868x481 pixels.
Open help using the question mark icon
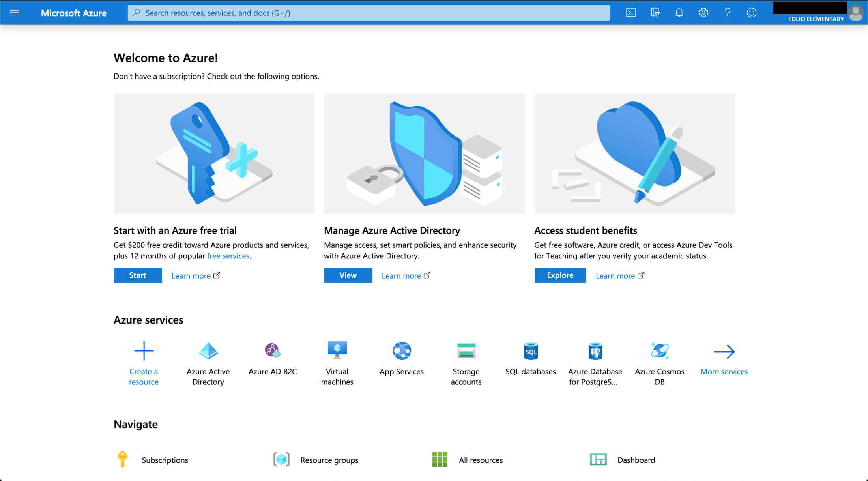click(728, 12)
